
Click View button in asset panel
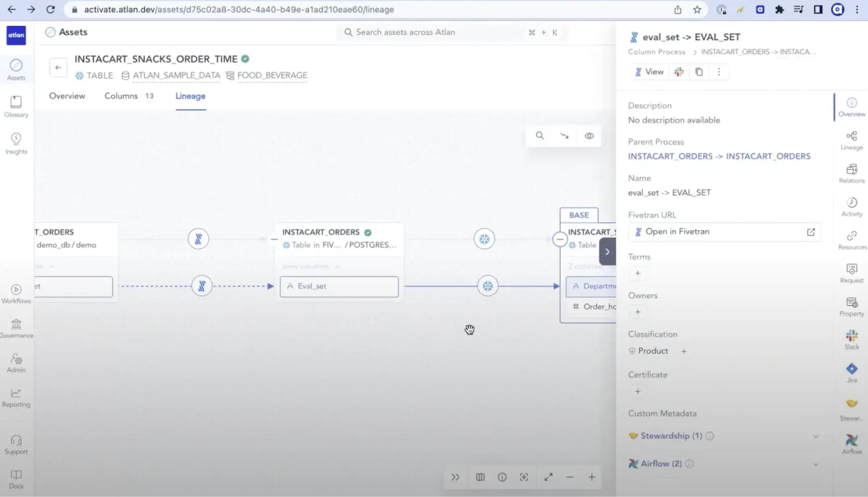[x=649, y=72]
